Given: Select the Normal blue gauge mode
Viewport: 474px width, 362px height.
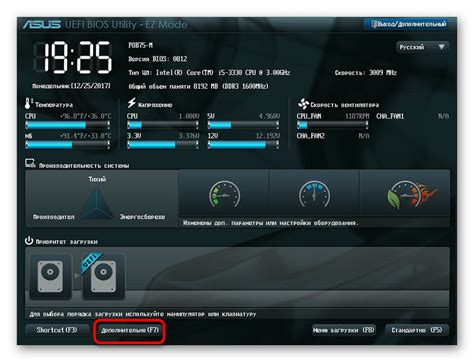Looking at the screenshot, I should pos(314,194).
